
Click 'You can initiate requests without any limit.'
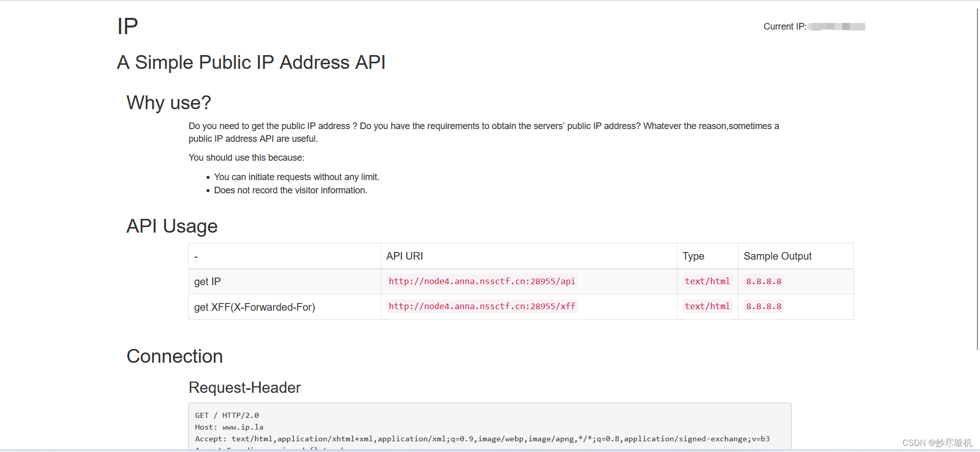click(297, 177)
